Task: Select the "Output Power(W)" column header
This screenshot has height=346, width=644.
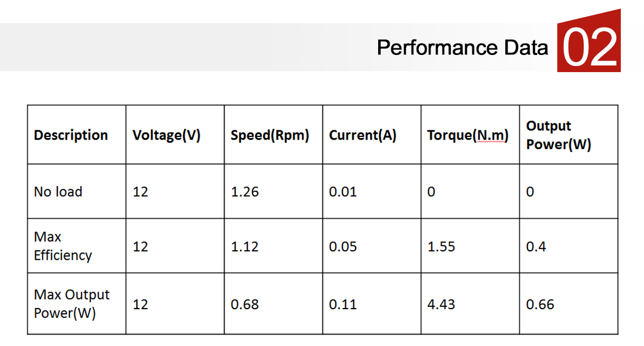Action: pyautogui.click(x=558, y=135)
